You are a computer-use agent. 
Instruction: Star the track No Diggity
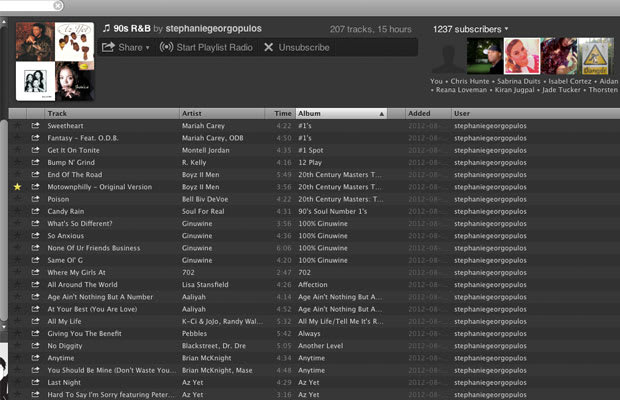[x=17, y=346]
